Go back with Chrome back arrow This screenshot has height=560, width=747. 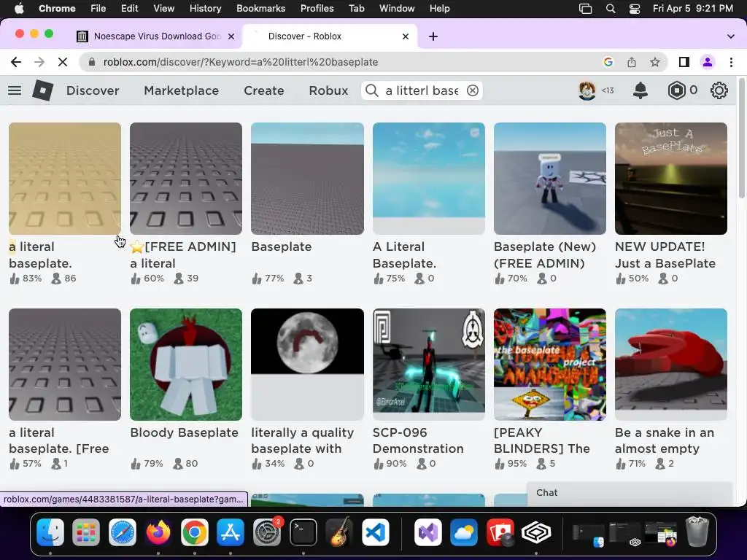[16, 62]
